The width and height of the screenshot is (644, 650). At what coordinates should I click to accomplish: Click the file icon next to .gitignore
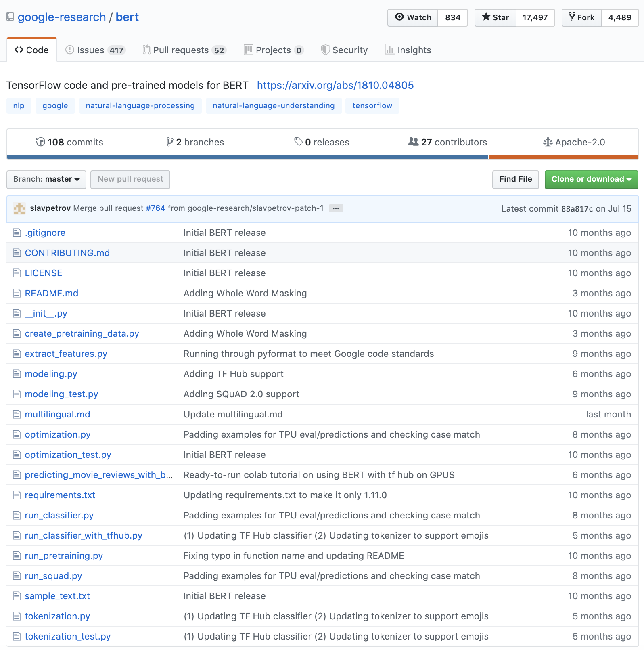click(x=17, y=233)
